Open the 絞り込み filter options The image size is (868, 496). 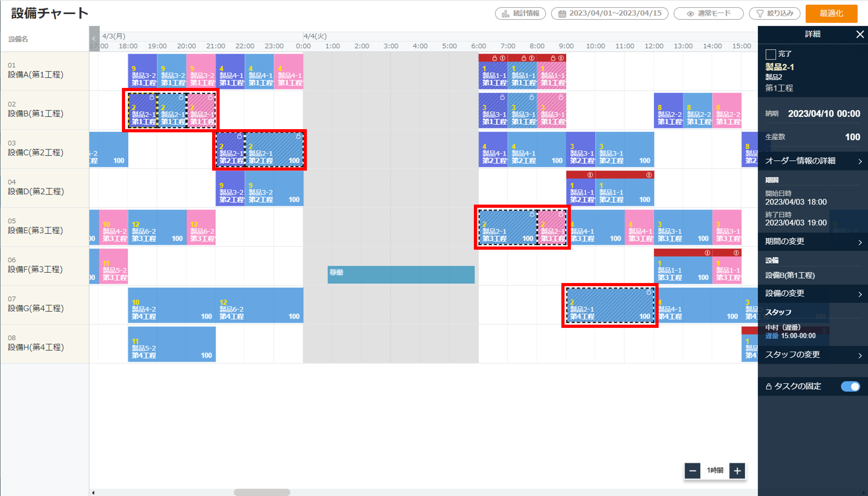coord(775,13)
